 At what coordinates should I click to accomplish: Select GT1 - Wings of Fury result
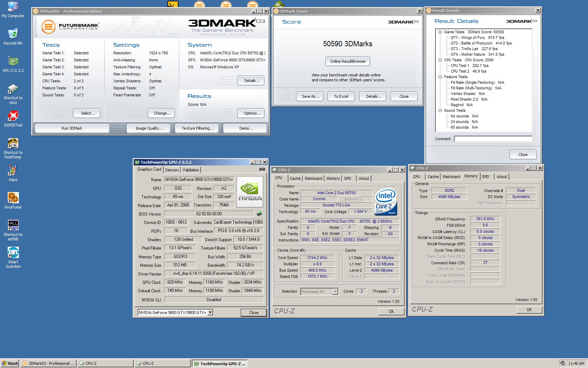coord(477,38)
